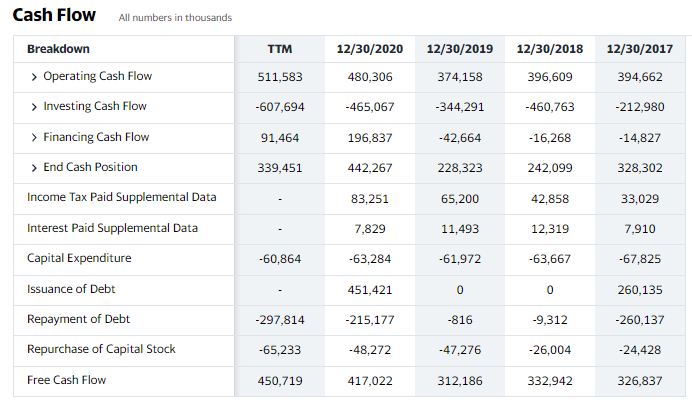Click Income Tax Paid Supplemental Data label

(x=121, y=197)
